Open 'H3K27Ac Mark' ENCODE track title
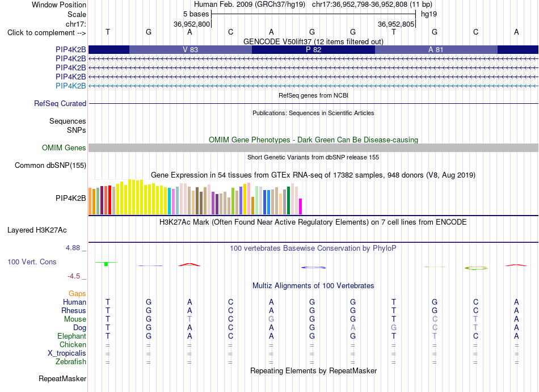The image size is (539, 392). [x=313, y=222]
